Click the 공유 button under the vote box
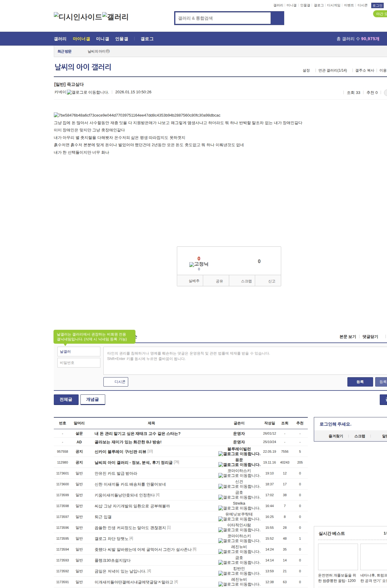 [x=216, y=281]
